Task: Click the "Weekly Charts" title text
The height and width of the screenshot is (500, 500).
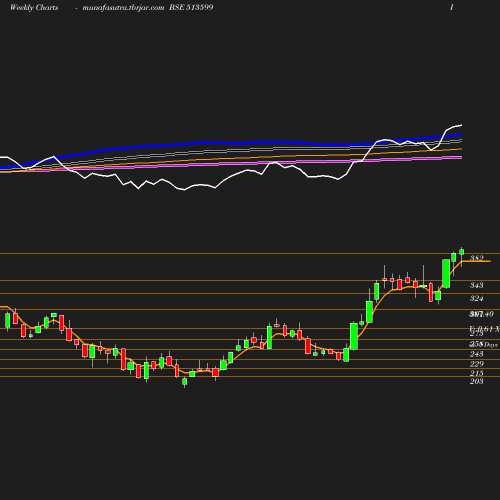Action: (x=34, y=7)
